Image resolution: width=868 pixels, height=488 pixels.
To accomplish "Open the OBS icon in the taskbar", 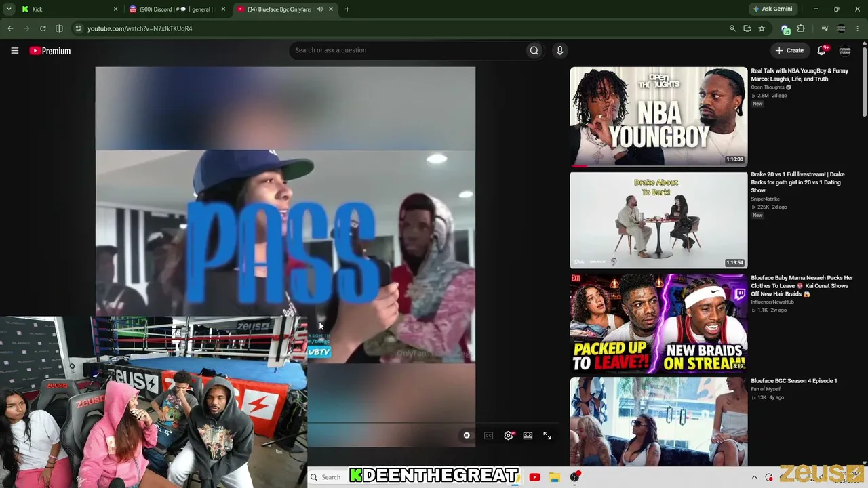I will [575, 477].
